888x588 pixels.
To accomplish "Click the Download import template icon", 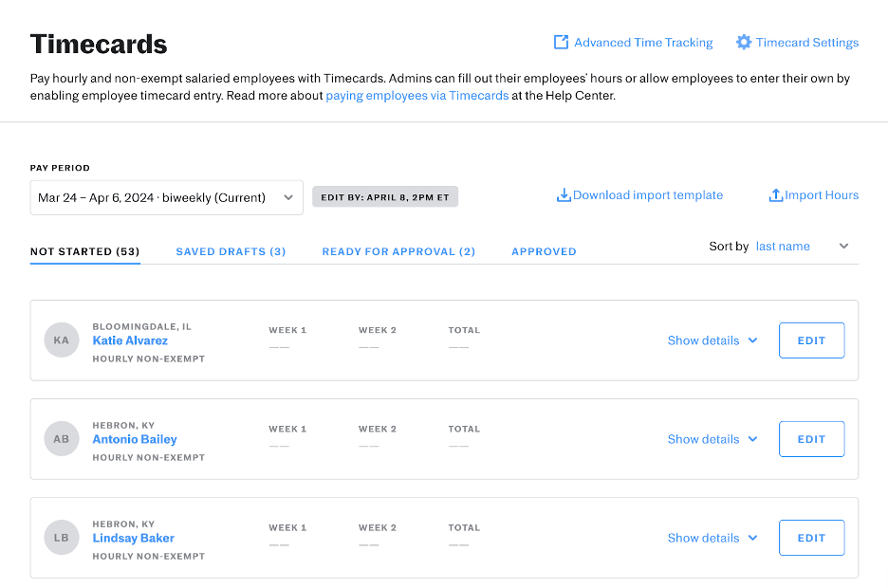I will click(564, 195).
